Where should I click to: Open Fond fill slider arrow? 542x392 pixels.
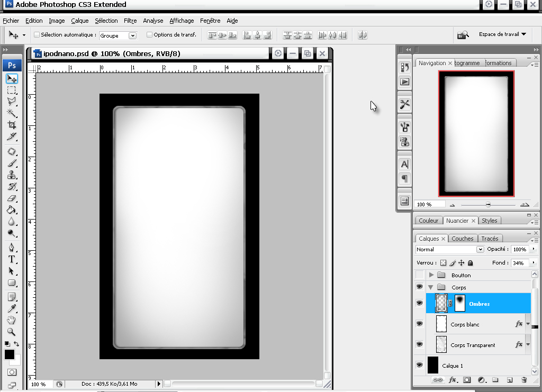pos(534,262)
